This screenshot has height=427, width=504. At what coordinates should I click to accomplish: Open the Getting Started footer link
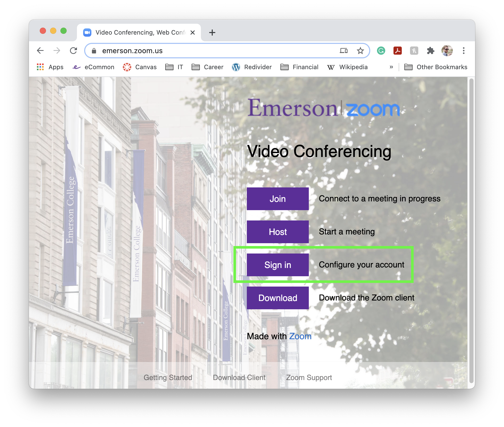click(168, 377)
